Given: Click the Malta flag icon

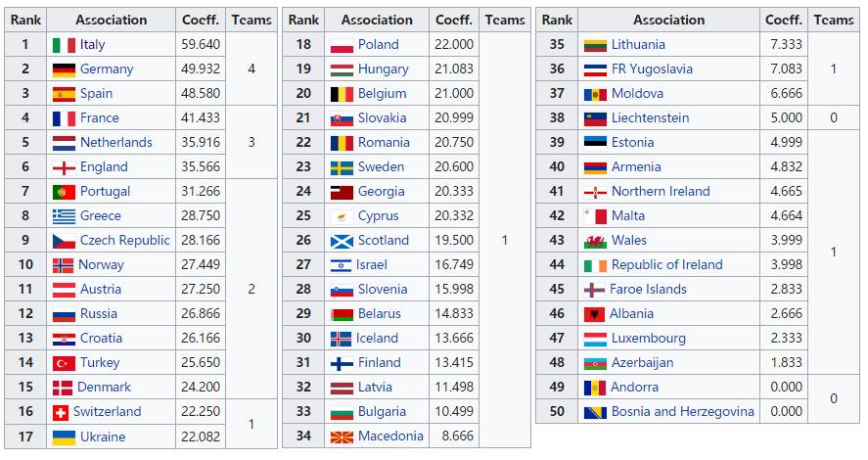Looking at the screenshot, I should (x=594, y=216).
